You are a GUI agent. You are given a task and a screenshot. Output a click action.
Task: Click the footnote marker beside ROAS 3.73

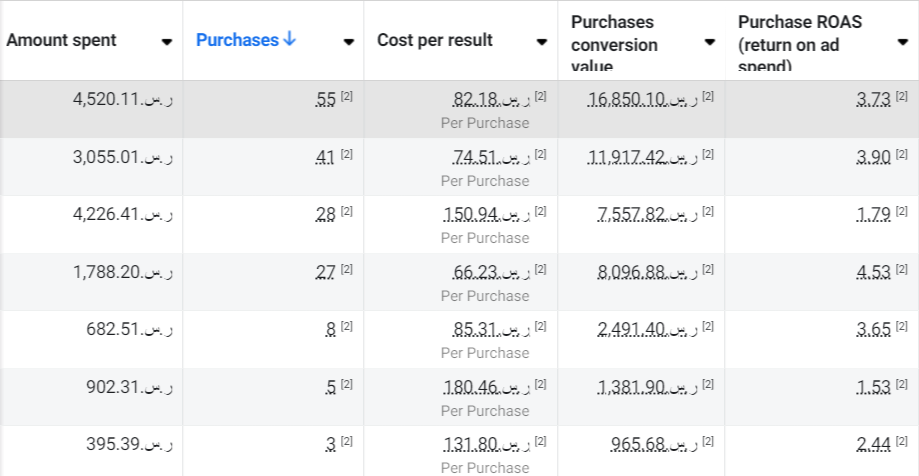click(x=901, y=96)
